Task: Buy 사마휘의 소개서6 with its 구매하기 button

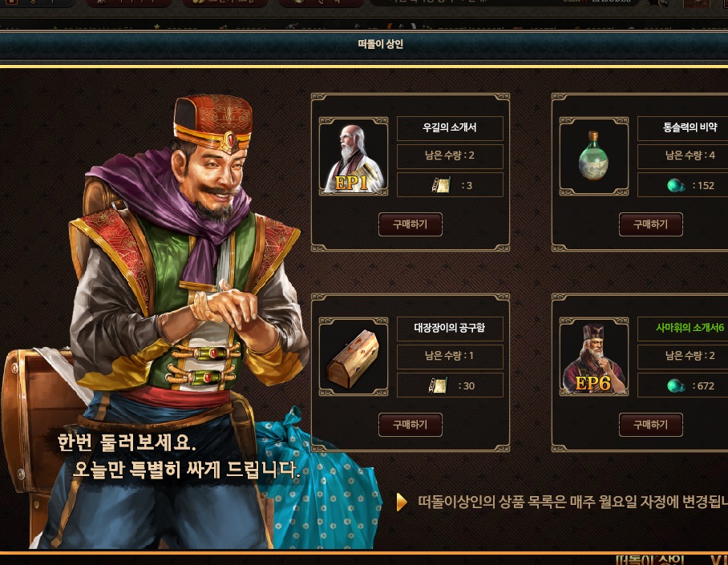Action: (650, 424)
